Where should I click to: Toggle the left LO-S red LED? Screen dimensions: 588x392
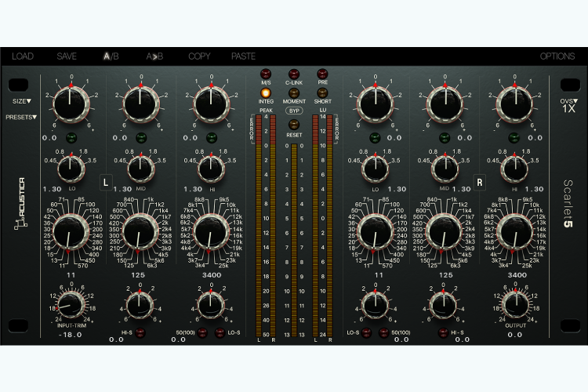tap(220, 332)
